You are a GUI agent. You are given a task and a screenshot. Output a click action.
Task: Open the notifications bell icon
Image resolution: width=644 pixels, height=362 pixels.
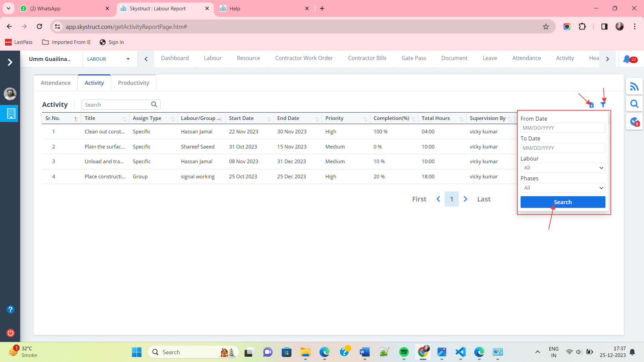[627, 59]
